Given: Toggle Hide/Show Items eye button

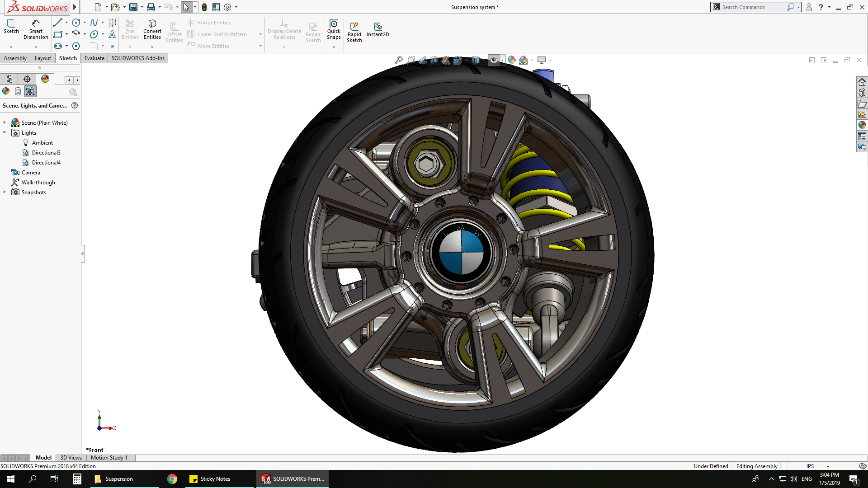Looking at the screenshot, I should (x=494, y=60).
